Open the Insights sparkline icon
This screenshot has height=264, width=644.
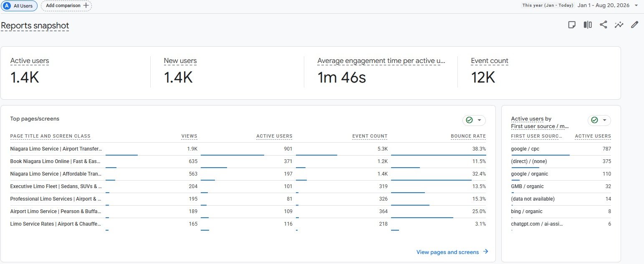tap(619, 25)
